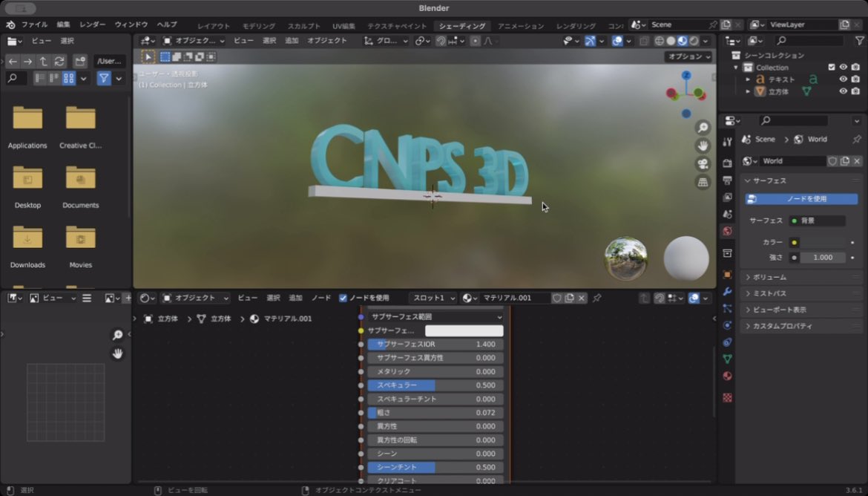The width and height of the screenshot is (868, 496).
Task: Switch to rendered viewport shading
Action: click(x=694, y=41)
